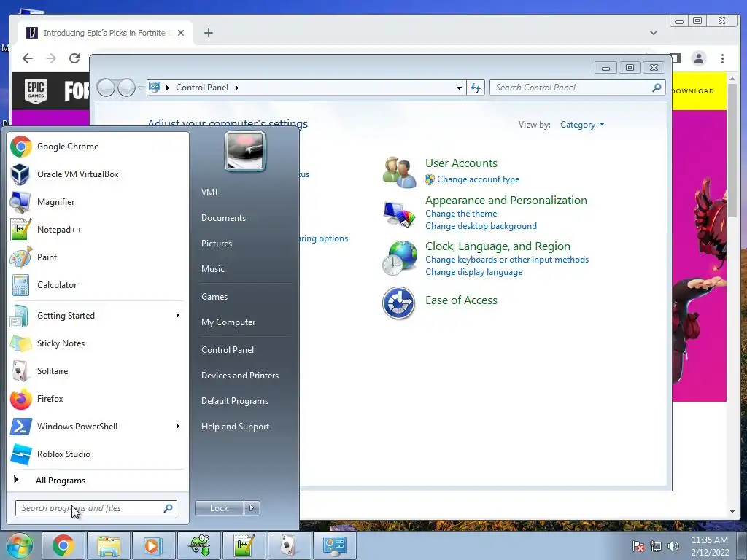
Task: Click User Accounts icon in Control Panel
Action: (x=399, y=172)
